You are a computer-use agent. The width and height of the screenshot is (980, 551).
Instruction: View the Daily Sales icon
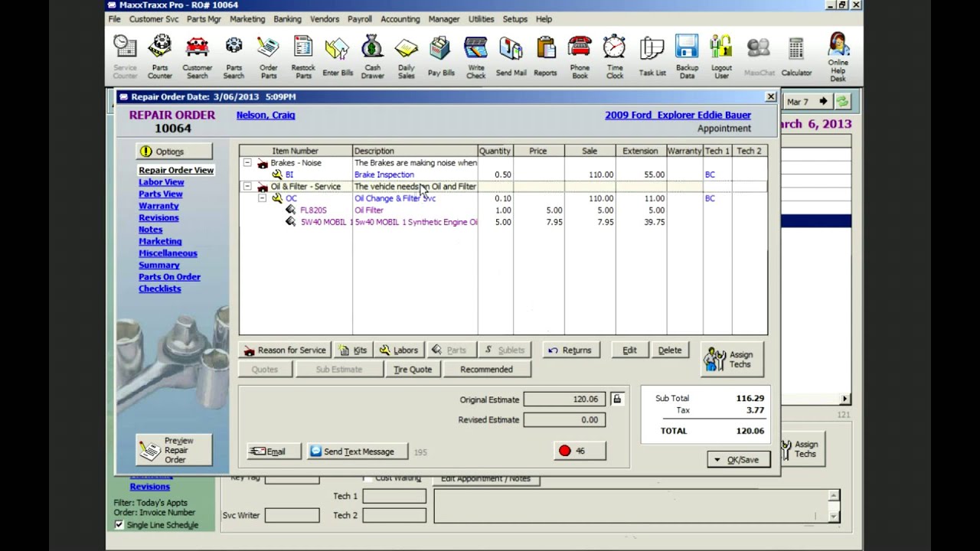click(407, 57)
